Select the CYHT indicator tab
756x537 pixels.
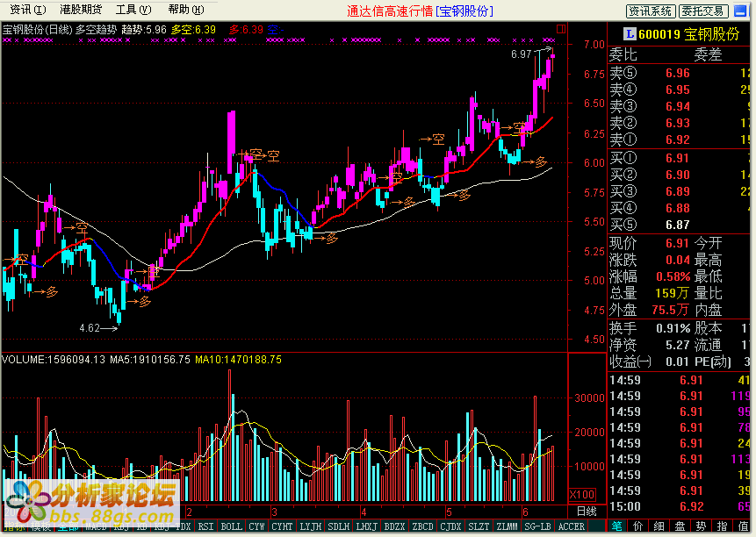(x=282, y=526)
